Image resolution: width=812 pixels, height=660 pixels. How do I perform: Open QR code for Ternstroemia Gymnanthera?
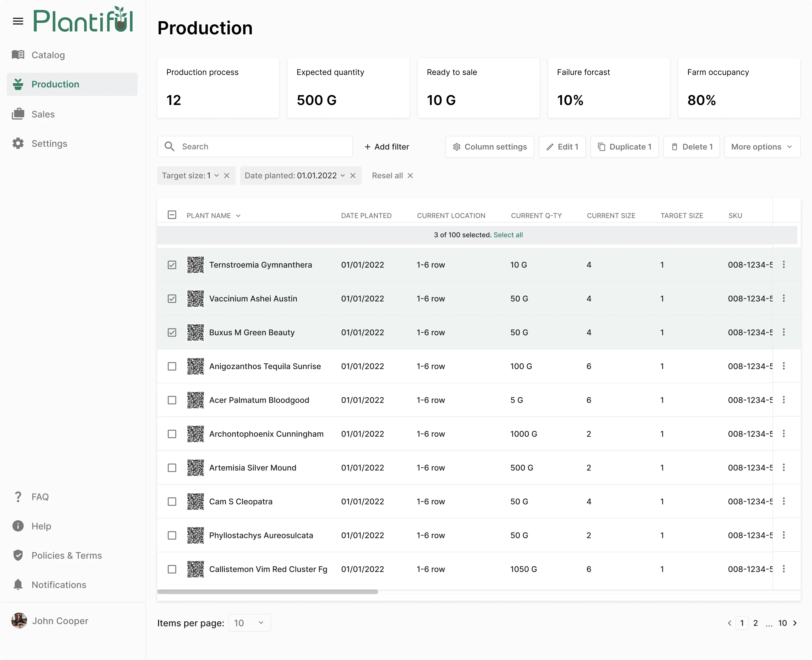coord(195,265)
